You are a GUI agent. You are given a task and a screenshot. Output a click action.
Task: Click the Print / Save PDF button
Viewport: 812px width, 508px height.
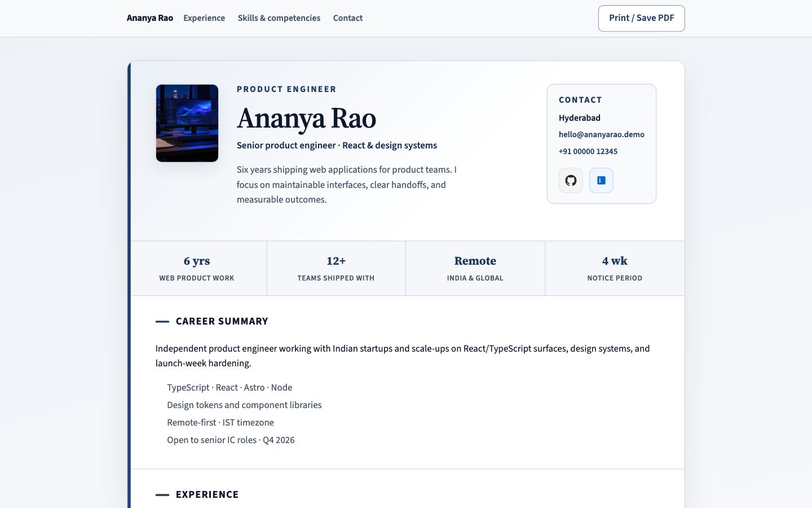[641, 18]
